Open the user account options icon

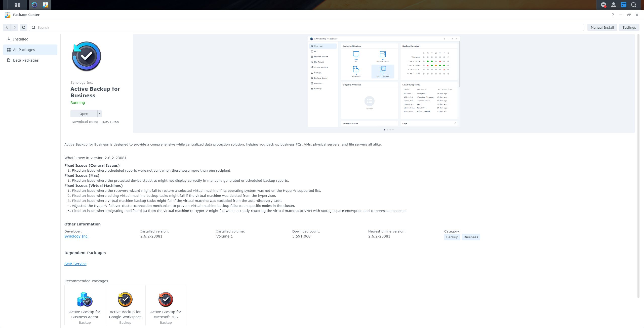[x=613, y=5]
